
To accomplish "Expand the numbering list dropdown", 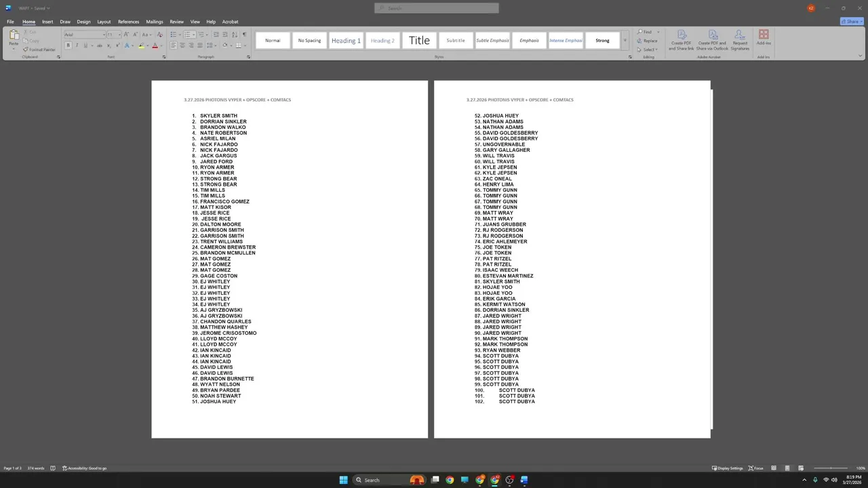I will tap(194, 35).
